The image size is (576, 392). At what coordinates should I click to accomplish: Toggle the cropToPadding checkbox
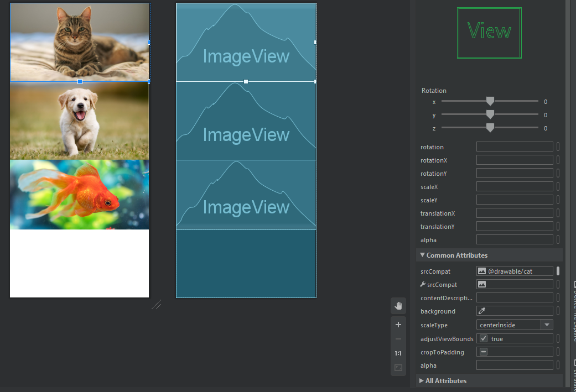coord(484,352)
